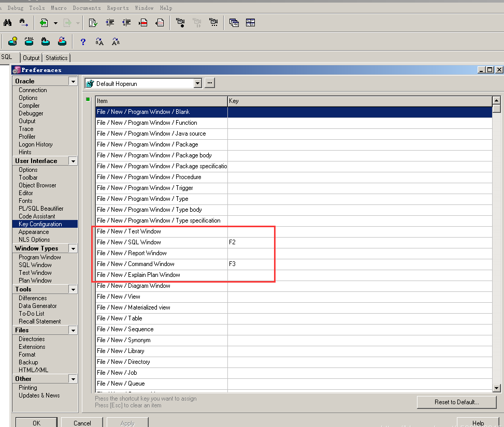The width and height of the screenshot is (504, 427).
Task: Switch to the Statistics tab
Action: point(56,58)
